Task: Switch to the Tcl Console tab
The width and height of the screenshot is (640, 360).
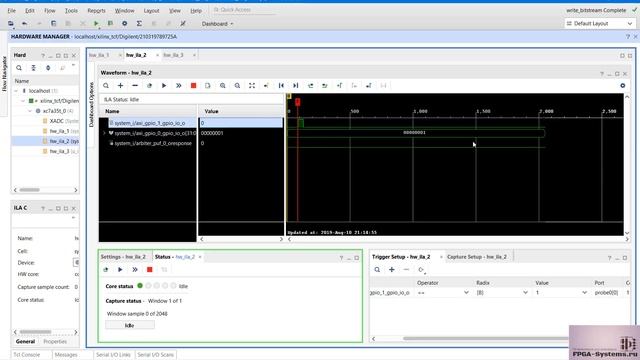Action: click(x=27, y=355)
